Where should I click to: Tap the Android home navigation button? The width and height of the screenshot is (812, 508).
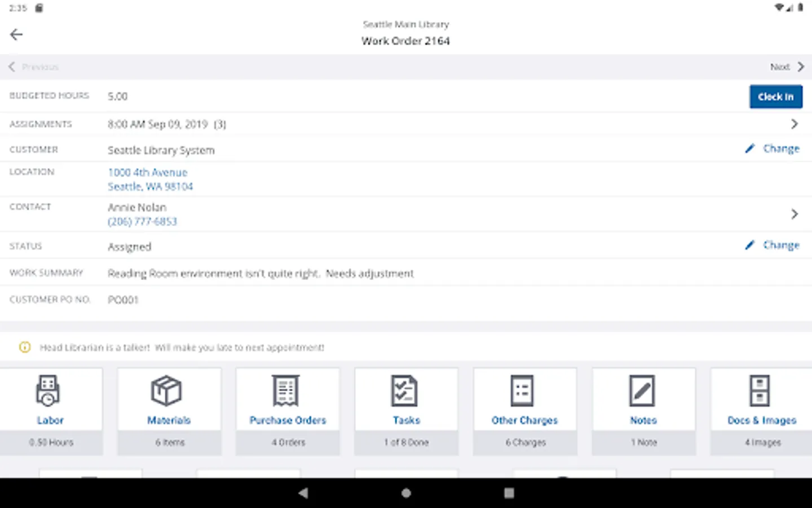pyautogui.click(x=406, y=493)
